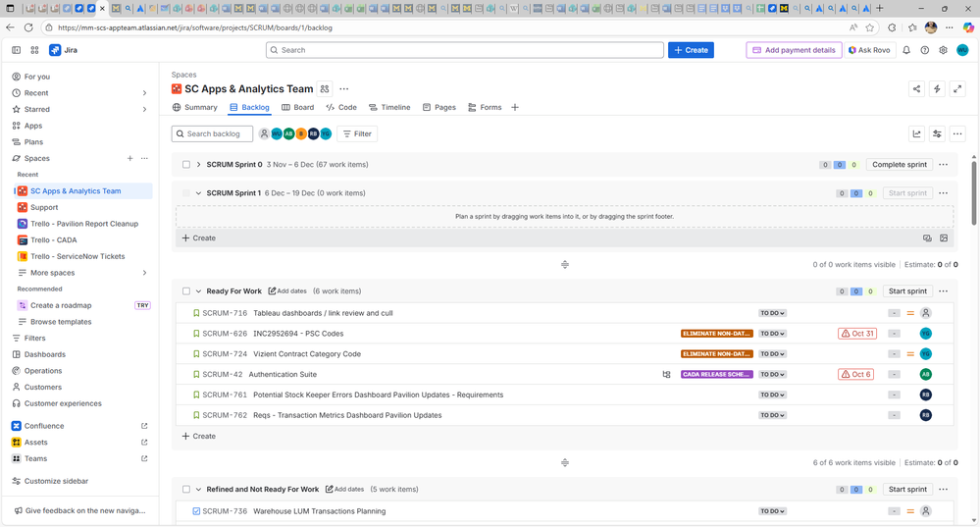Screen dimensions: 980x527
Task: Click the user profile avatar in Jira header
Action: click(962, 50)
